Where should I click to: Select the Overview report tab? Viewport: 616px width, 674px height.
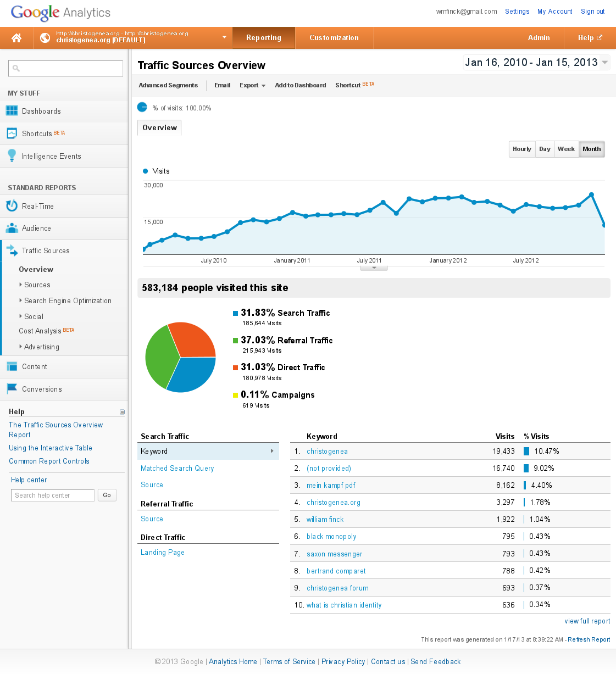point(159,128)
